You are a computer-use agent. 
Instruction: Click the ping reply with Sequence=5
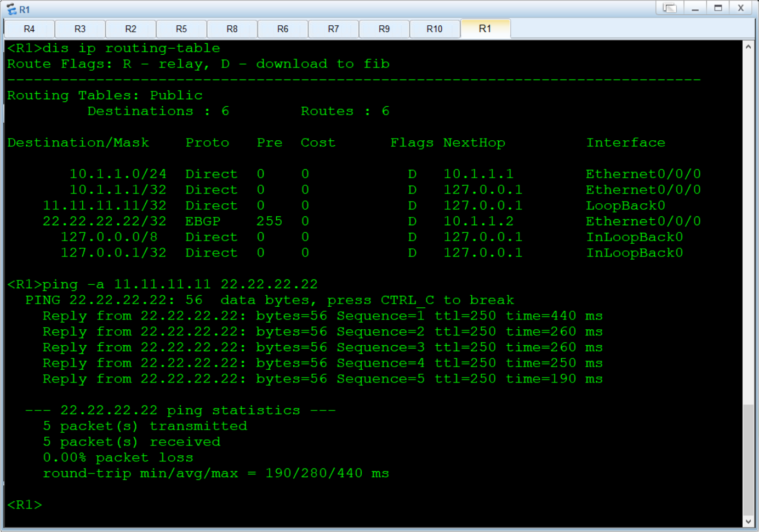coord(323,379)
